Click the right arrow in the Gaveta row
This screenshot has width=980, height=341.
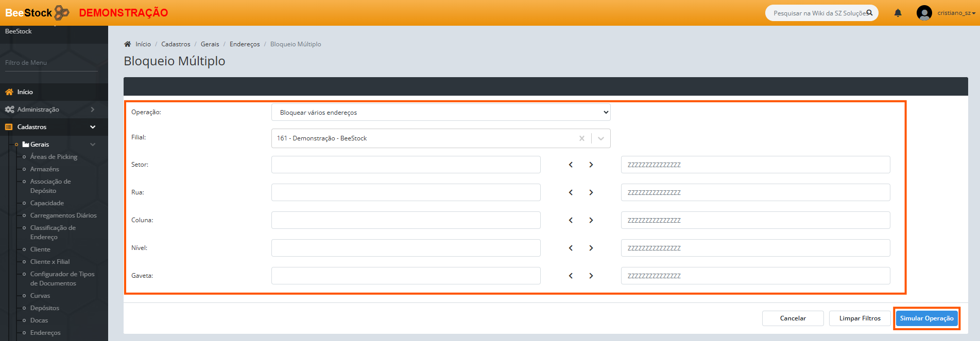pyautogui.click(x=591, y=276)
